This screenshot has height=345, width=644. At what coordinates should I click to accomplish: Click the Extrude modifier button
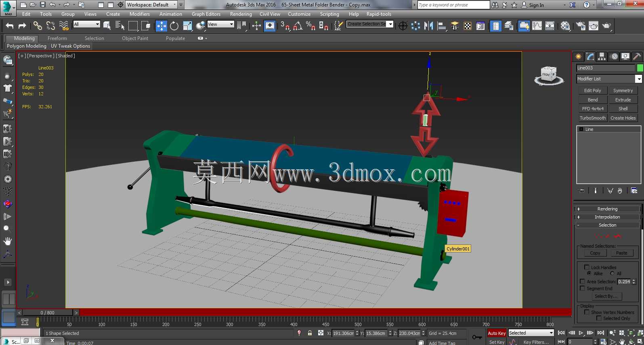[623, 100]
